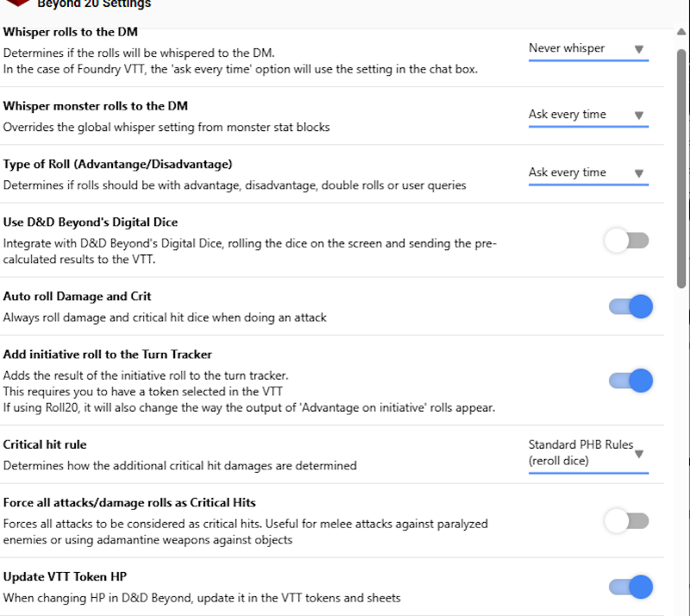Enable the D&D Beyond Digital Dice switch
Viewport: 690px width, 616px height.
click(x=627, y=241)
